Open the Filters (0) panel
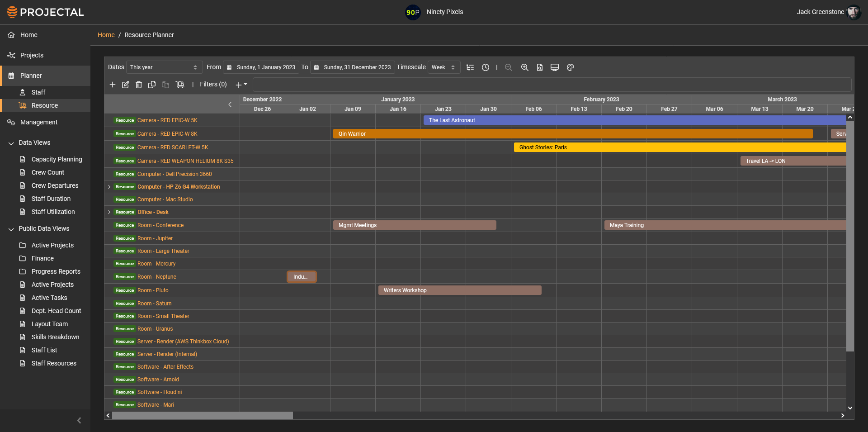Image resolution: width=868 pixels, height=432 pixels. (213, 85)
